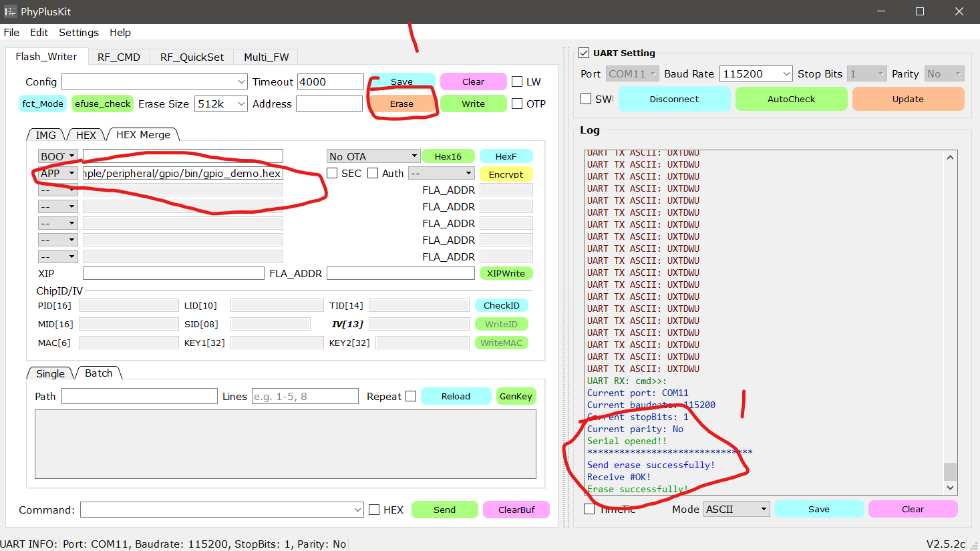Click the AutoCheck button
Screen dimensions: 980x551
click(791, 99)
